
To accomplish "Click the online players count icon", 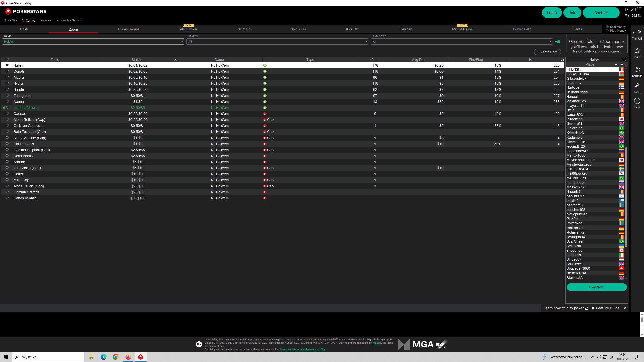I will (x=627, y=16).
